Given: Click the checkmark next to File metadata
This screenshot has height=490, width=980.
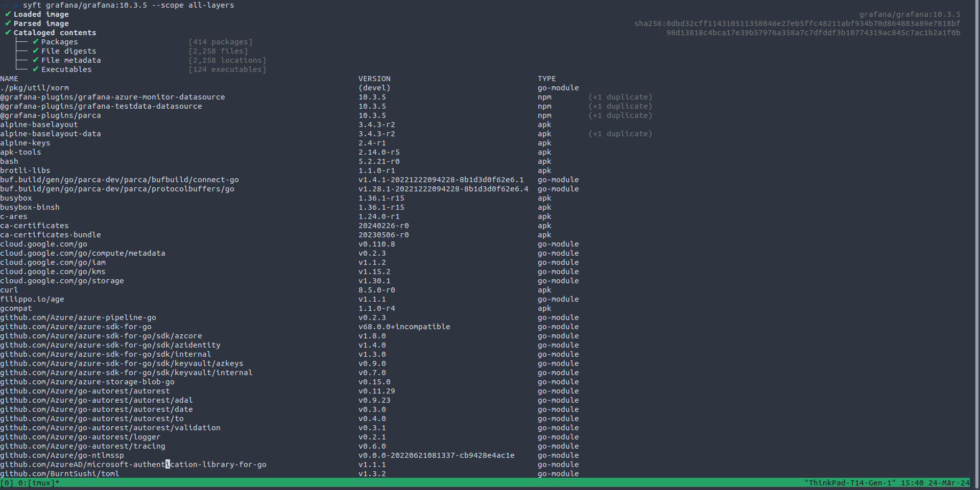Looking at the screenshot, I should tap(36, 60).
